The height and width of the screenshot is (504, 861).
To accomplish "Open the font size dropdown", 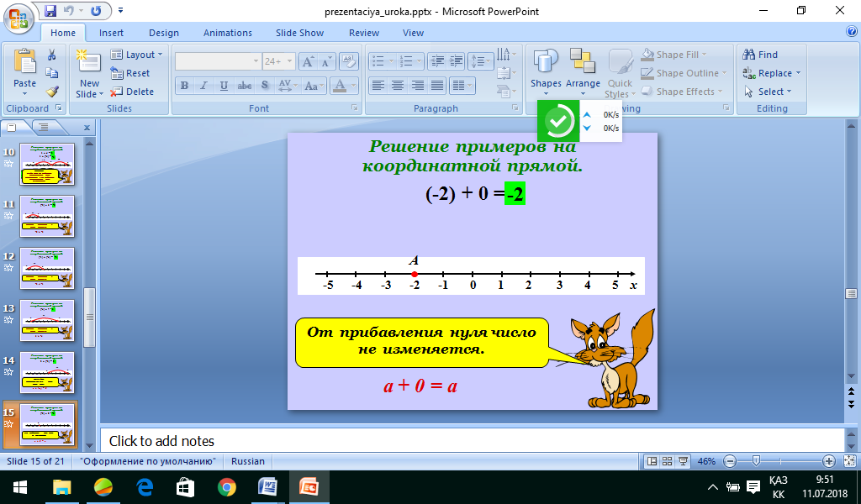I will pos(289,61).
